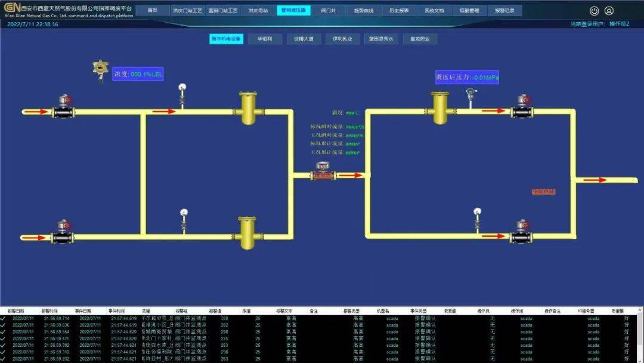Screen dimensions: 644x363
Task: Open the 阀门井 tab
Action: (x=329, y=10)
